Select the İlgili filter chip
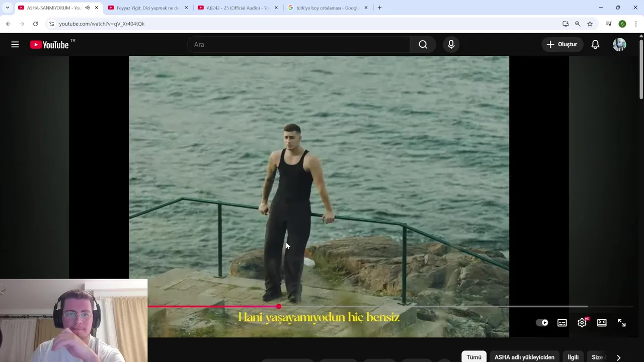644x362 pixels. pyautogui.click(x=573, y=357)
